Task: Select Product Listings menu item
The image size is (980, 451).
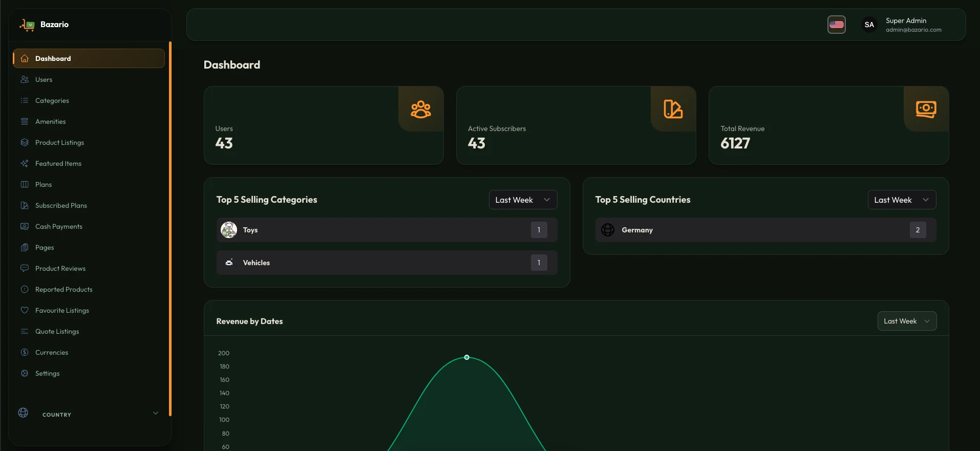Action: [89, 142]
